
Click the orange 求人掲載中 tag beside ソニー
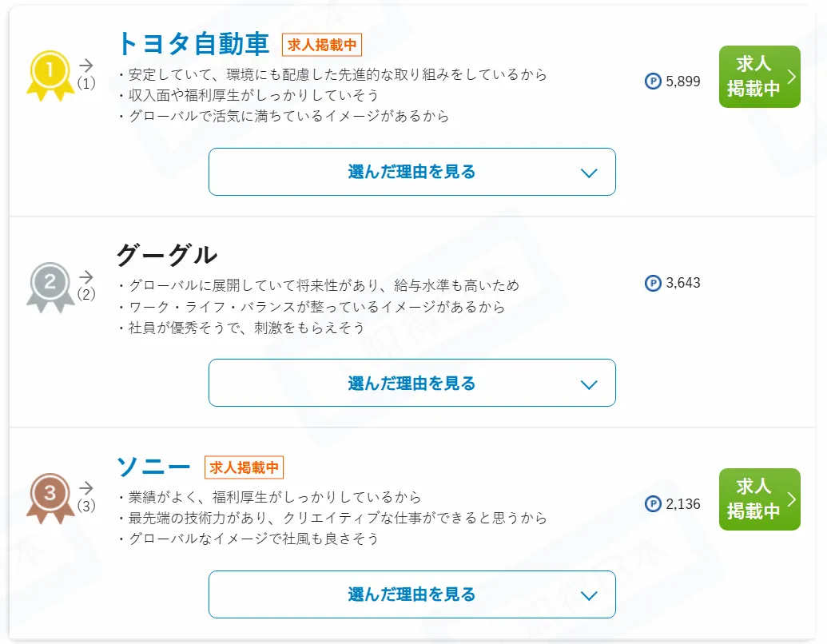pos(245,467)
